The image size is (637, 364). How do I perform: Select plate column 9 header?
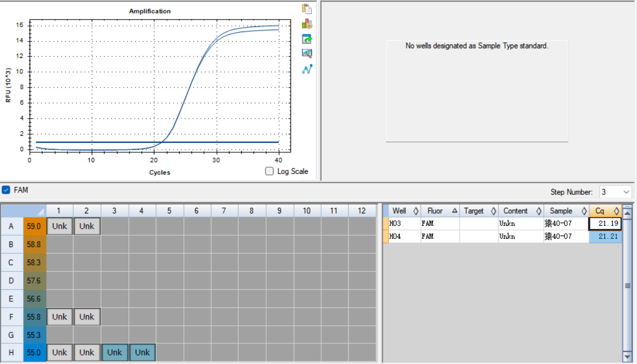coord(280,211)
